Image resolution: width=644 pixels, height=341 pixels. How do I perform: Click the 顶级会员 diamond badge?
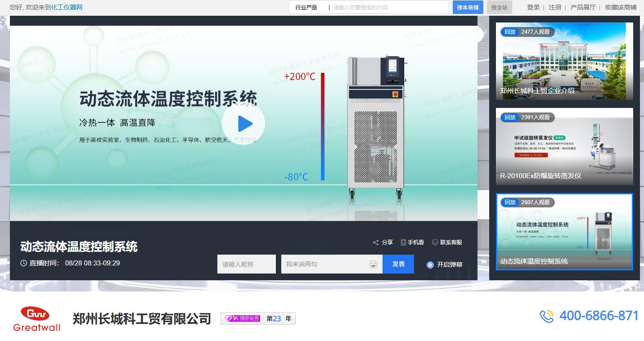(x=242, y=319)
